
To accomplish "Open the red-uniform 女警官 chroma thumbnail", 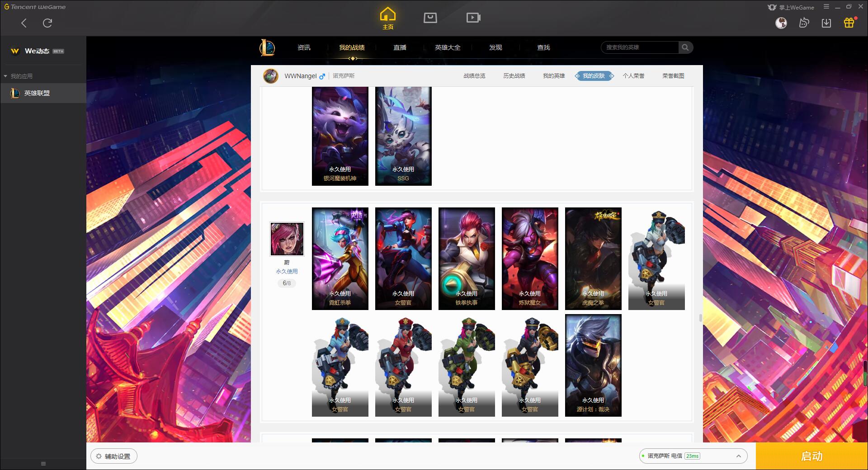I will pyautogui.click(x=403, y=365).
